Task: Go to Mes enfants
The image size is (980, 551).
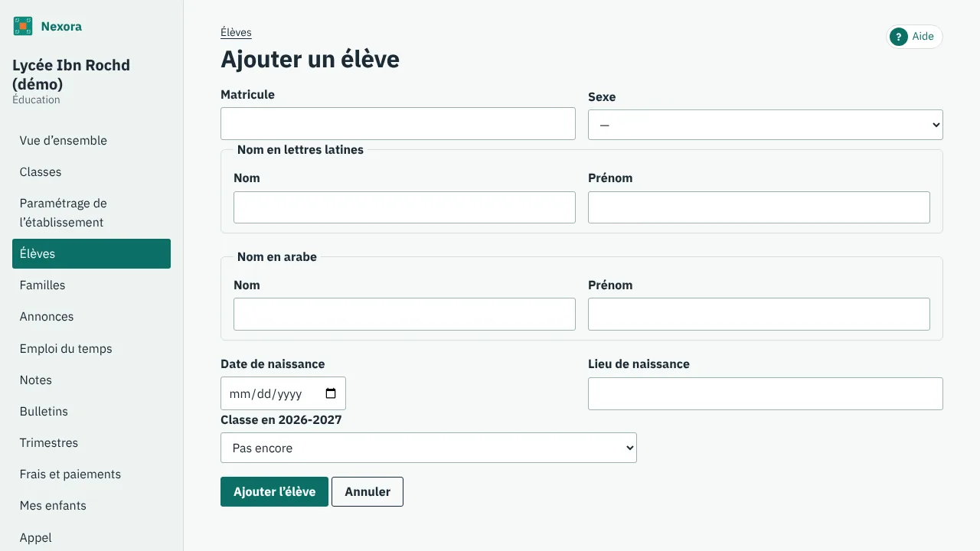Action: (91, 506)
